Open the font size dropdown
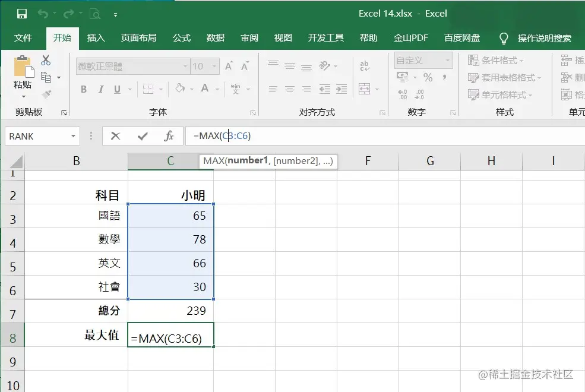 point(214,67)
